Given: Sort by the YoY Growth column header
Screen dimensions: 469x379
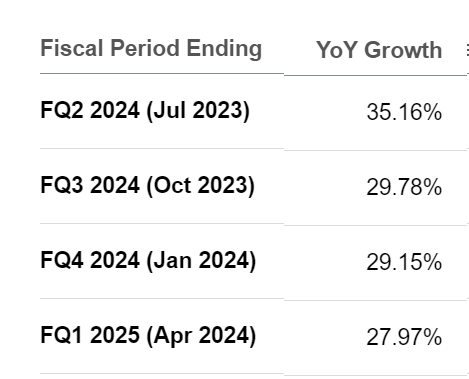Looking at the screenshot, I should 379,50.
